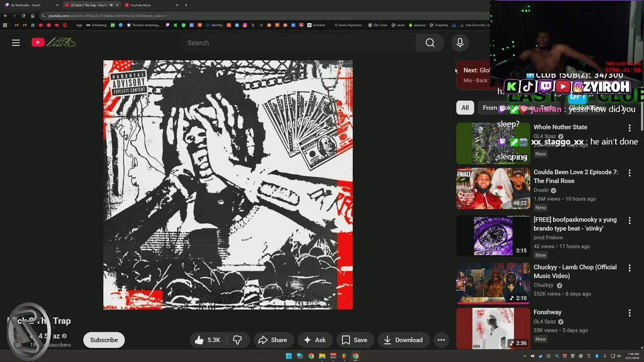The height and width of the screenshot is (362, 644).
Task: Reload the page with refresh icon
Action: click(24, 16)
